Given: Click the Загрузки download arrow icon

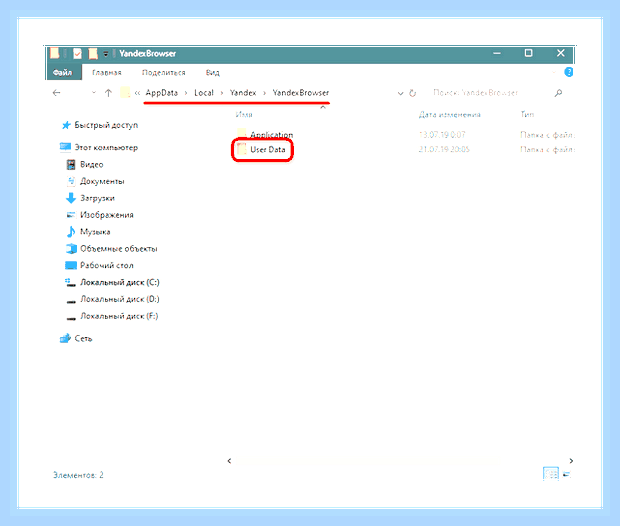Looking at the screenshot, I should (71, 198).
